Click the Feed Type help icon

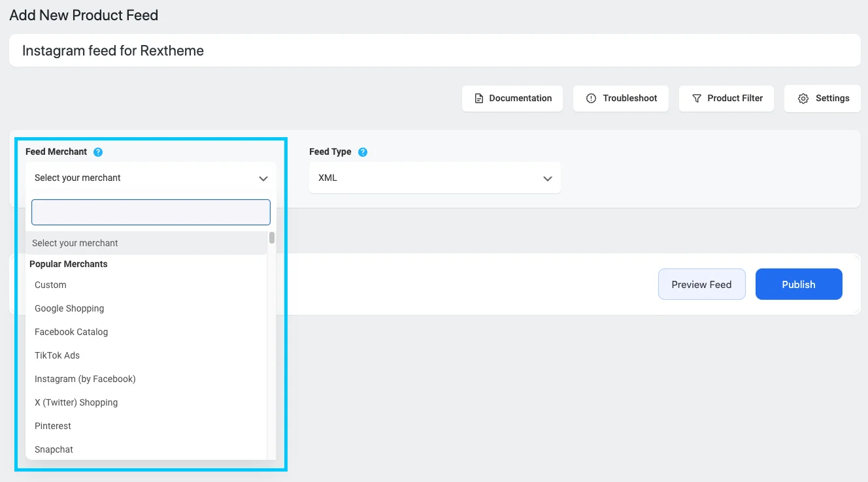click(x=363, y=152)
